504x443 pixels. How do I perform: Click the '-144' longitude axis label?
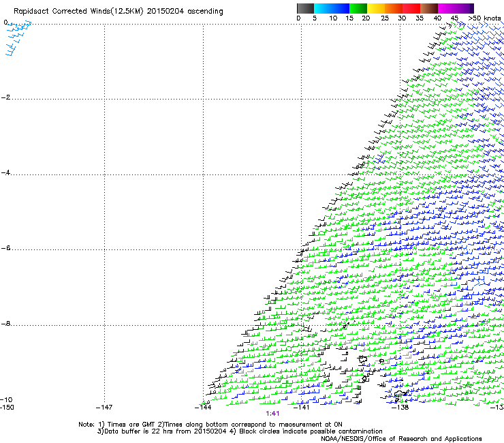[203, 408]
